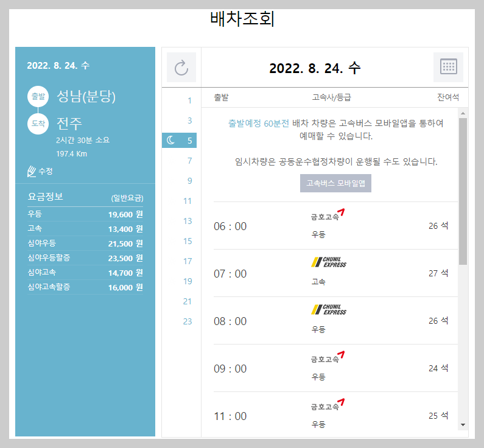The image size is (484, 448).
Task: Click 우등 grade label on 06:00 row
Action: [x=318, y=234]
